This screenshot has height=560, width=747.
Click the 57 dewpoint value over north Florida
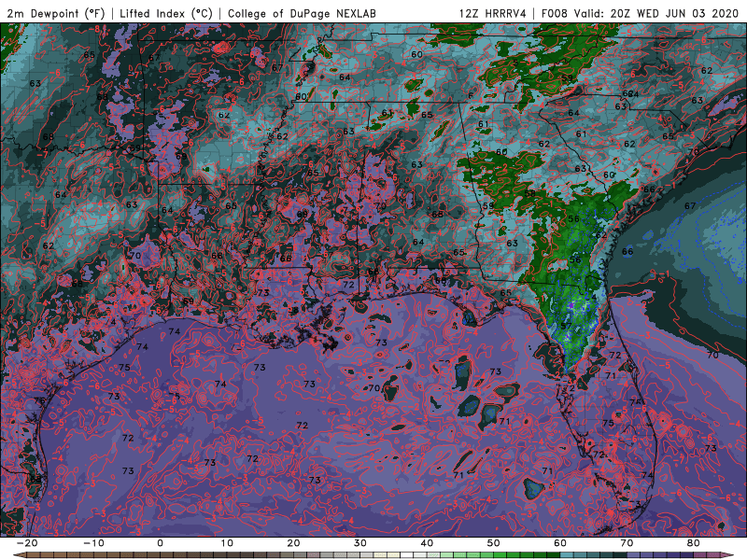click(566, 326)
